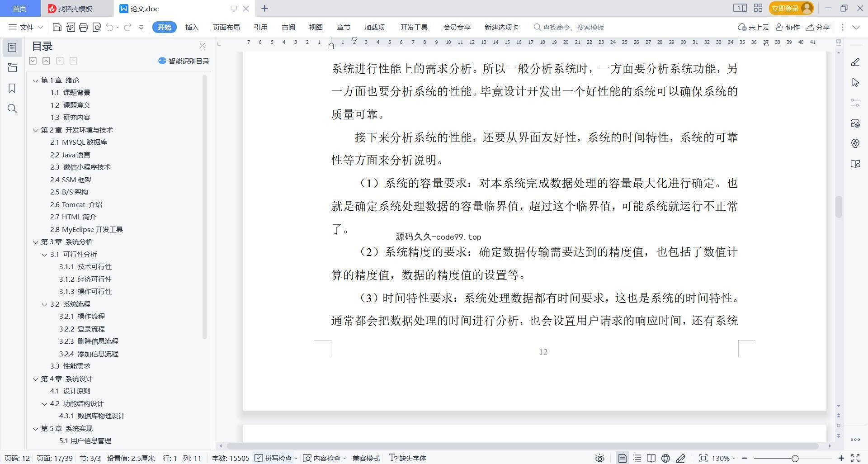Select the pointer tool in right sidebar
This screenshot has width=868, height=464.
pos(855,82)
